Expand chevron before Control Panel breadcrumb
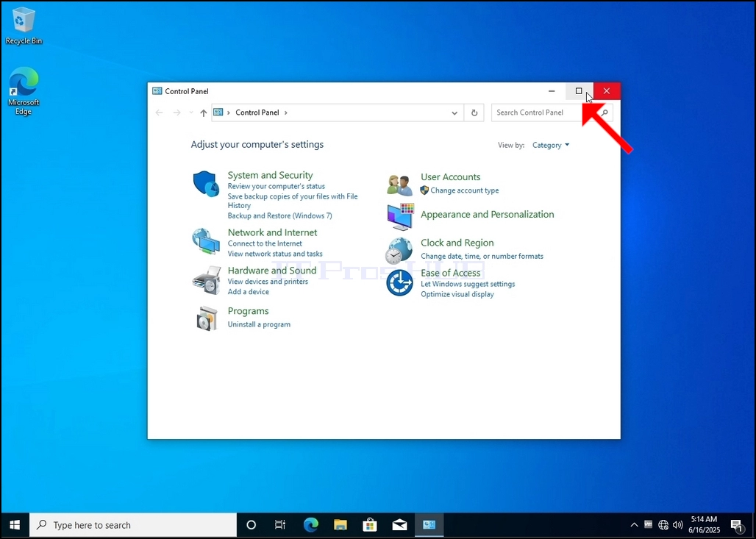The width and height of the screenshot is (756, 539). (x=229, y=113)
